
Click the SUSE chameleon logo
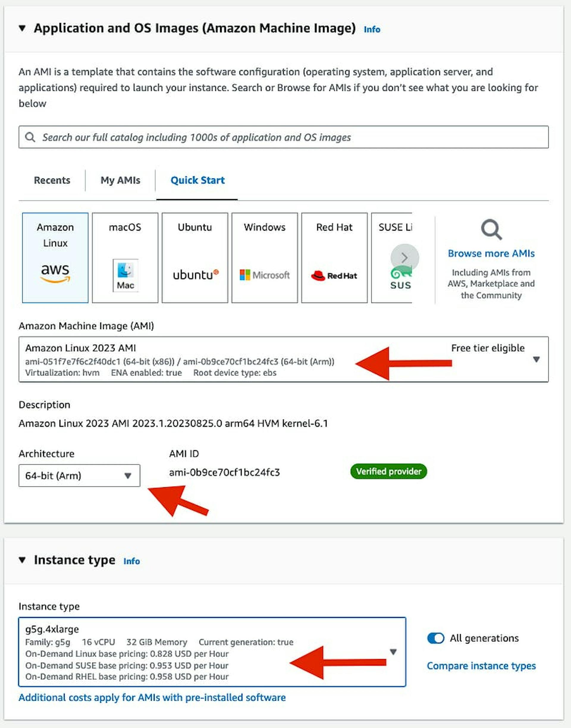(401, 278)
